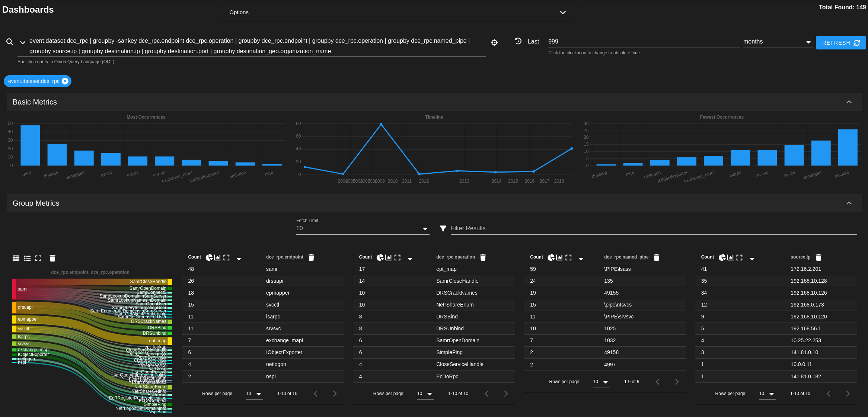
Task: Click the clock icon to set absolute time
Action: pyautogui.click(x=518, y=41)
